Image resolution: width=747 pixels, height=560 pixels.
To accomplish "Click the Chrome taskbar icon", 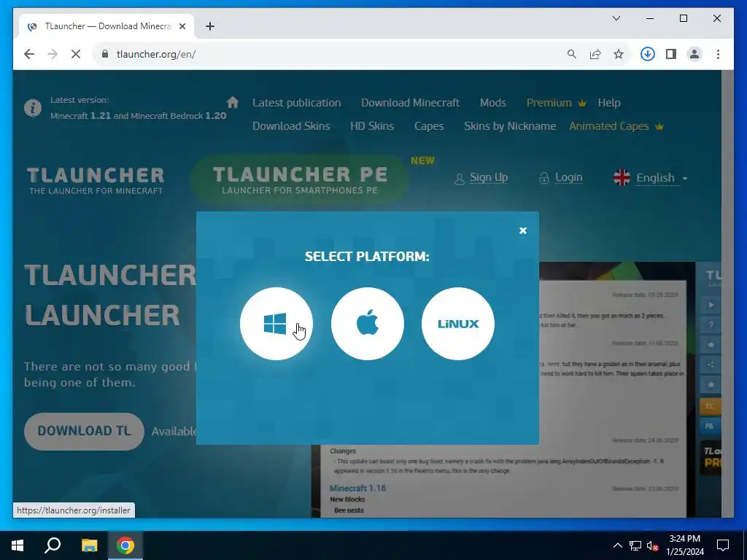I will click(125, 545).
